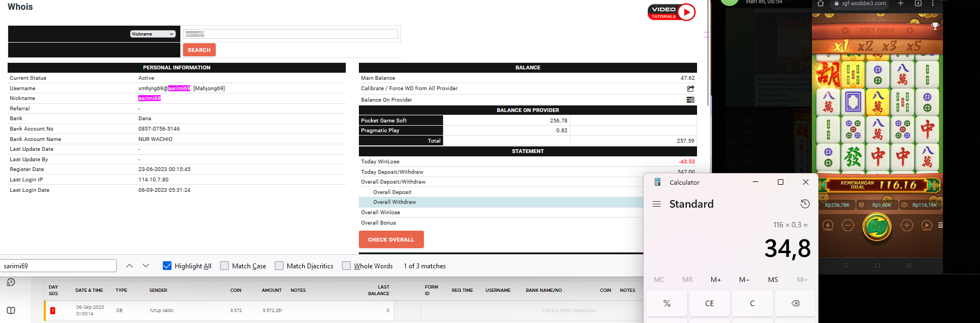
Task: Open the history icon in left sidebar
Action: point(10,283)
